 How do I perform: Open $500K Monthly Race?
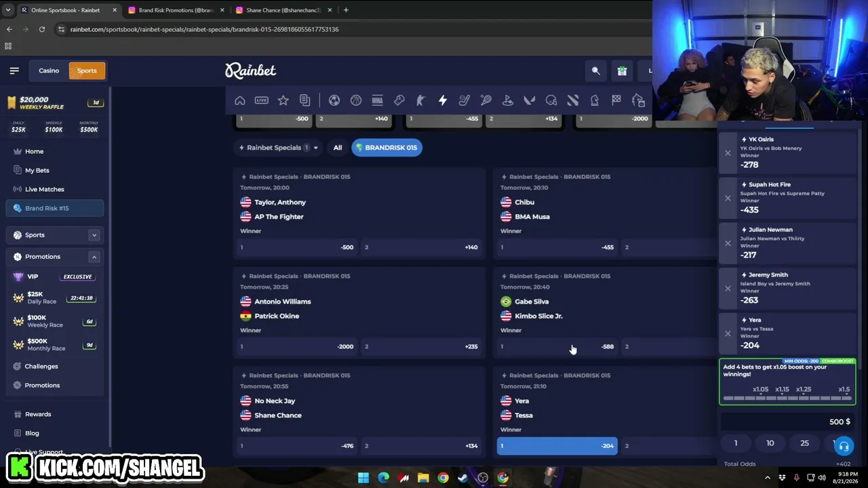[54, 345]
